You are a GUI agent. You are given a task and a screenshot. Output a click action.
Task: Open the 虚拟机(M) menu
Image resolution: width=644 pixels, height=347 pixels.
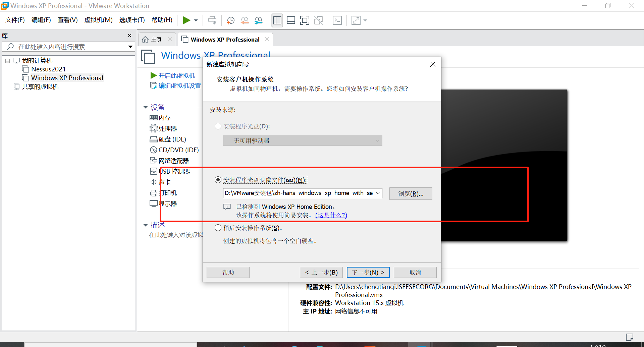click(x=98, y=20)
